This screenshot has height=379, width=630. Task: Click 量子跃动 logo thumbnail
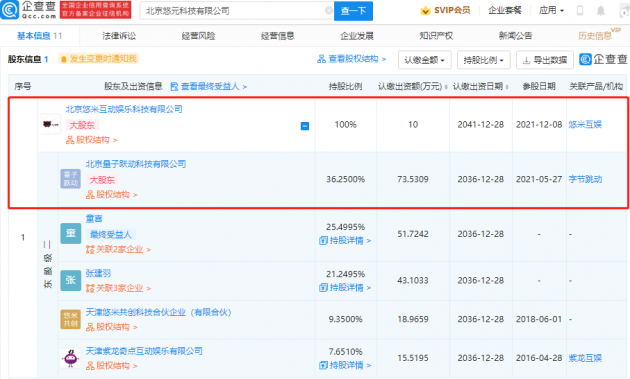tap(70, 178)
